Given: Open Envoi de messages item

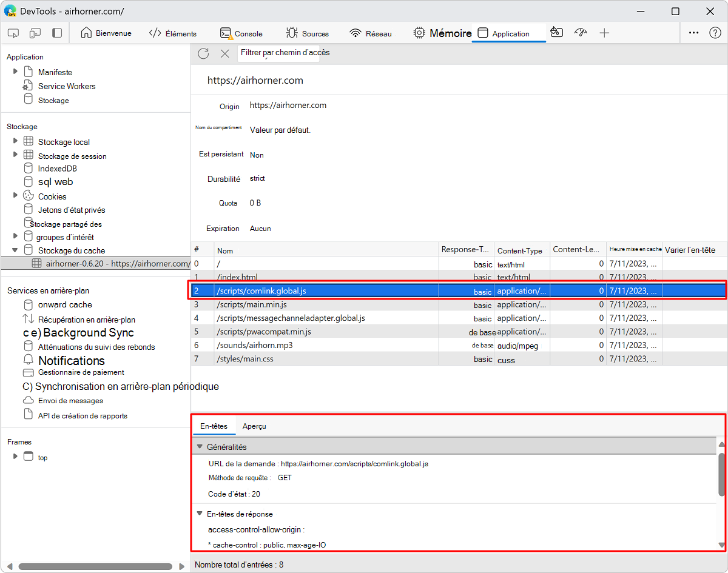Looking at the screenshot, I should point(70,401).
